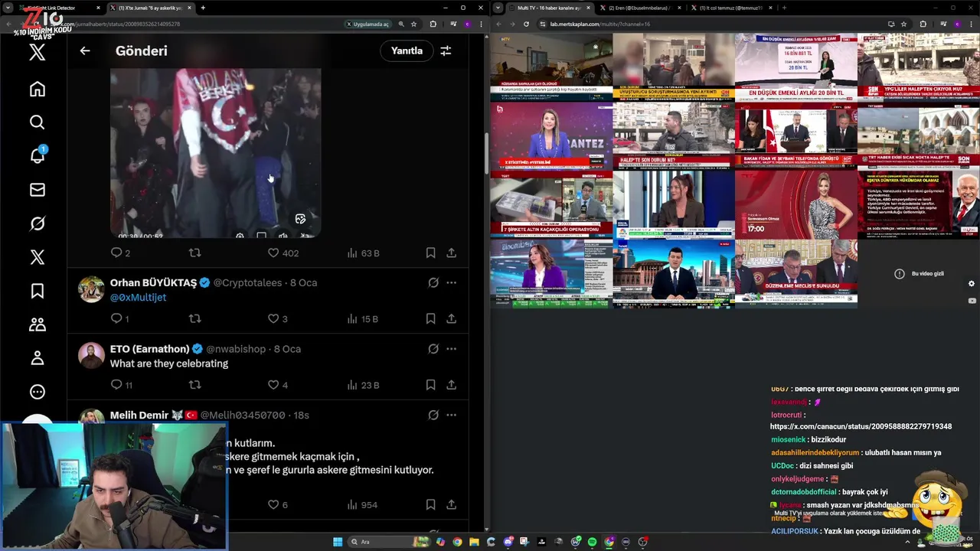980x551 pixels.
Task: Select the 17:00 Seda Sayan channel tile
Action: 796,205
